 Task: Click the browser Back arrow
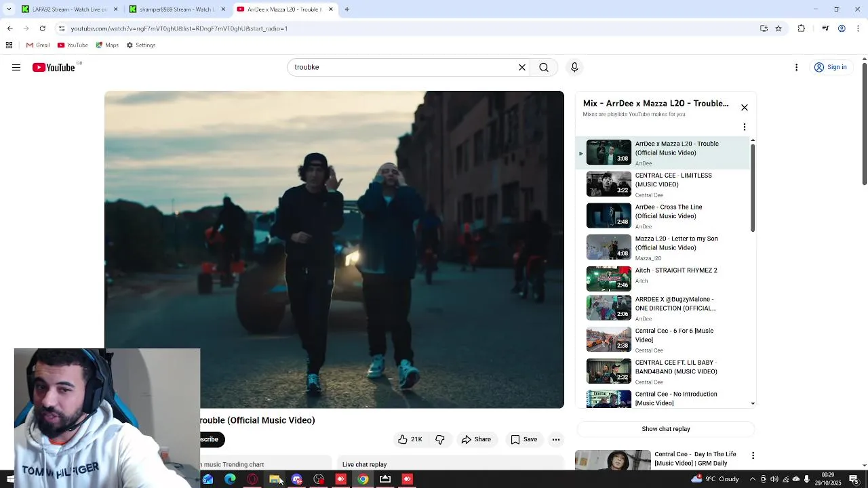9,28
